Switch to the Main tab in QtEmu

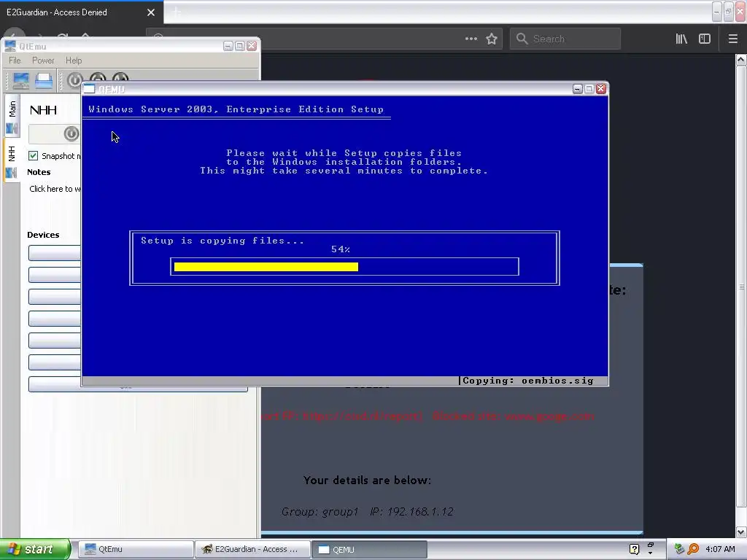click(12, 114)
